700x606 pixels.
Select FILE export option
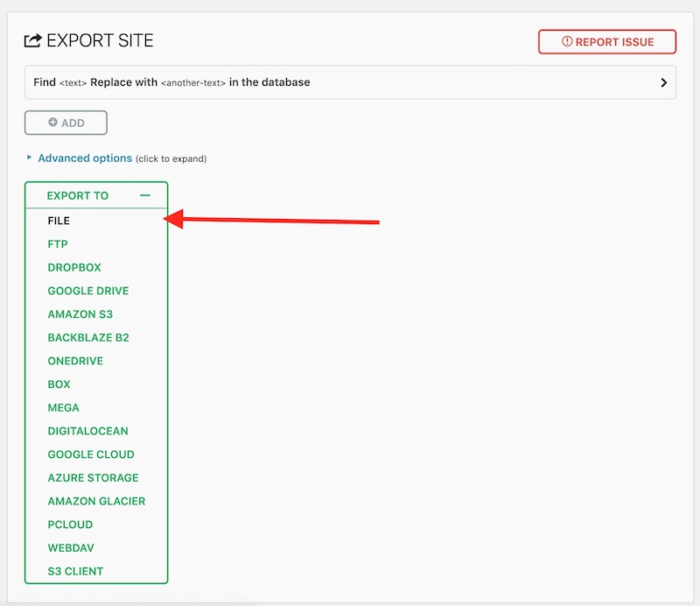tap(59, 221)
